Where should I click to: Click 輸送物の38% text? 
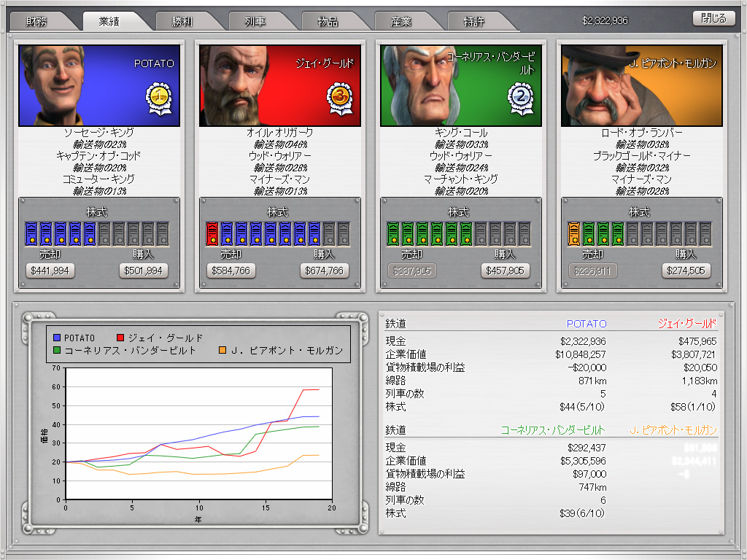point(642,144)
